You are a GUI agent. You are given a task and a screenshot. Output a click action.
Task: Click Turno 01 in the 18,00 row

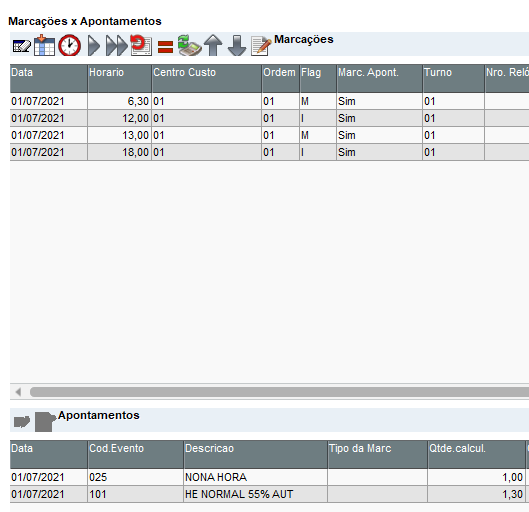click(x=453, y=152)
